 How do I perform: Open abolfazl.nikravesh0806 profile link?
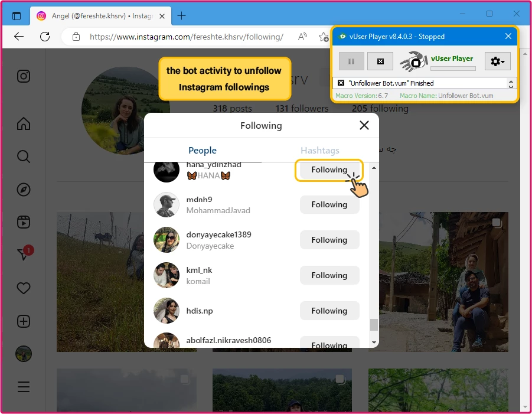click(229, 340)
